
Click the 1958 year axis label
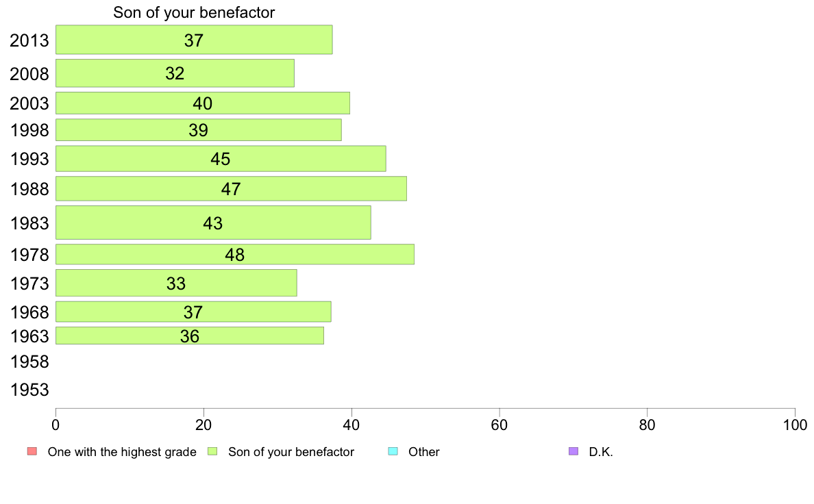29,362
